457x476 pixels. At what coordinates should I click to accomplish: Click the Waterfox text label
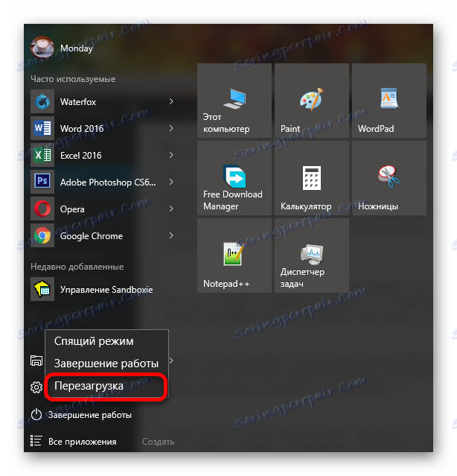[x=78, y=102]
